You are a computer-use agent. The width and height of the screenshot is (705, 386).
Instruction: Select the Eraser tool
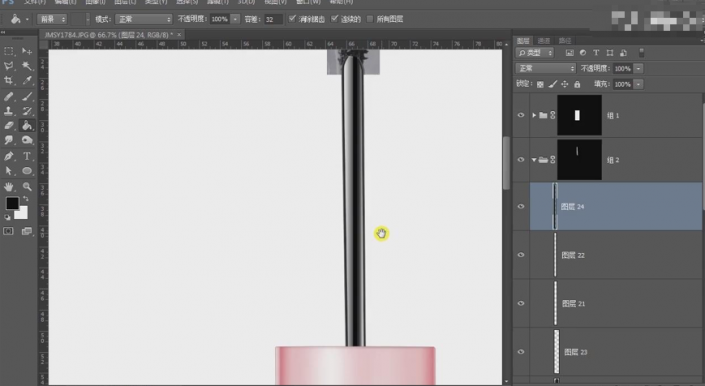pyautogui.click(x=9, y=126)
